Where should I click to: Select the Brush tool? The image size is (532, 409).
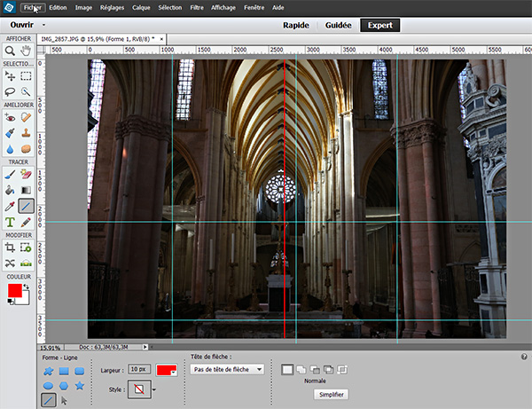point(10,175)
